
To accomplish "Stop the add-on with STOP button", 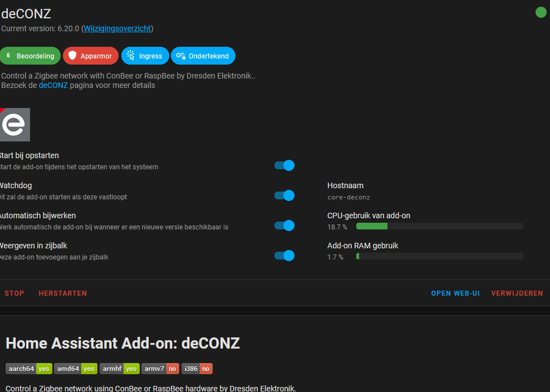I will [x=14, y=293].
